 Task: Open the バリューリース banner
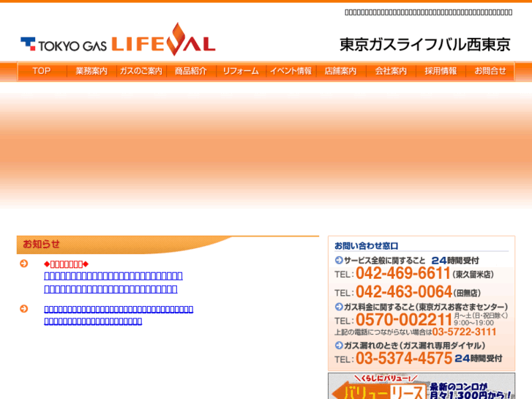[x=422, y=386]
